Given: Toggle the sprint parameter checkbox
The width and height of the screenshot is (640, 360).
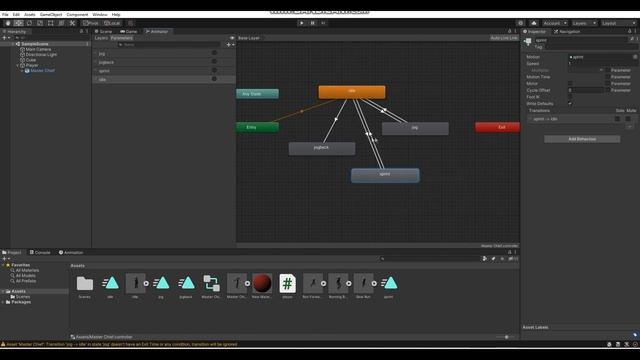Looking at the screenshot, I should click(x=214, y=70).
